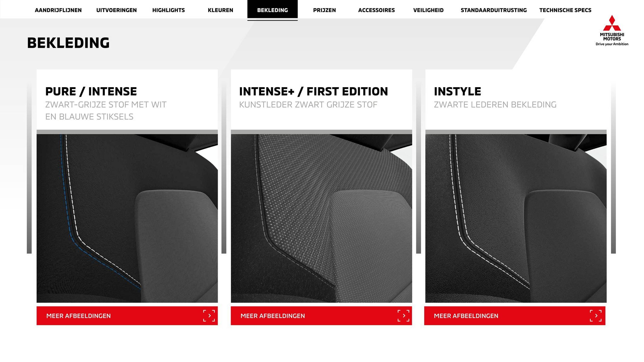The width and height of the screenshot is (644, 362).
Task: Click the STANDAARDUITRUSTING navigation icon
Action: click(x=494, y=10)
